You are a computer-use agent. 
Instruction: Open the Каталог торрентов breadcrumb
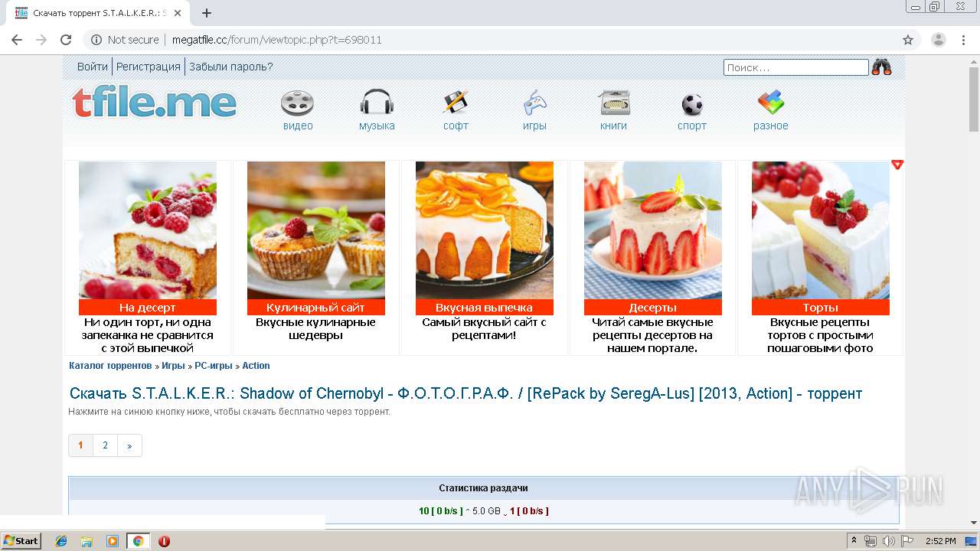click(110, 366)
